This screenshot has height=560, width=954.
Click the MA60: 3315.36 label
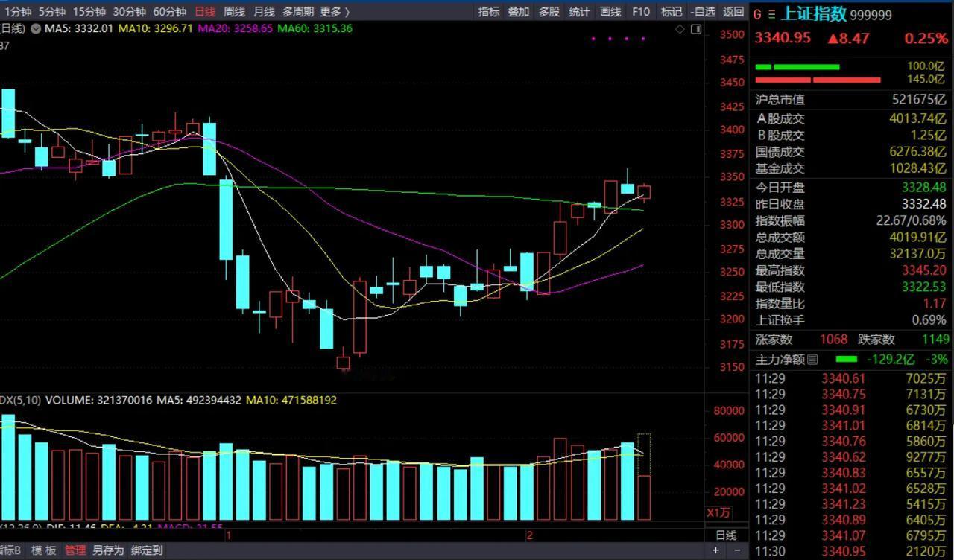315,28
